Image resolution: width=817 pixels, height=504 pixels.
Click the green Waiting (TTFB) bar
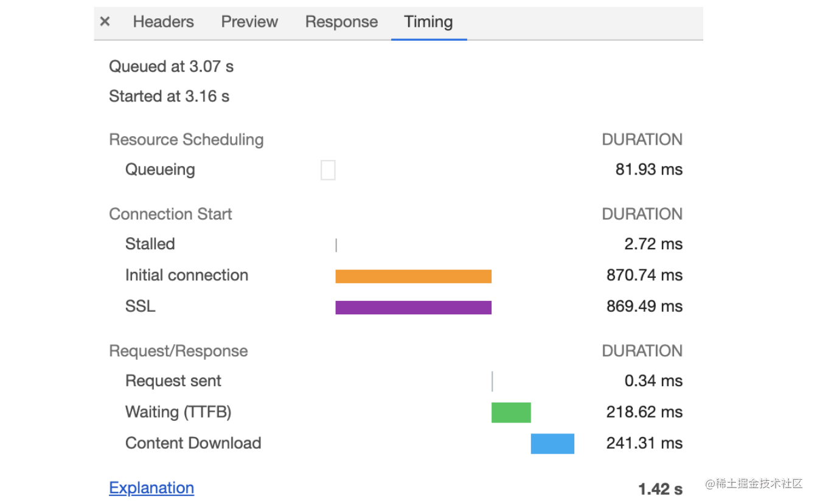click(x=511, y=412)
